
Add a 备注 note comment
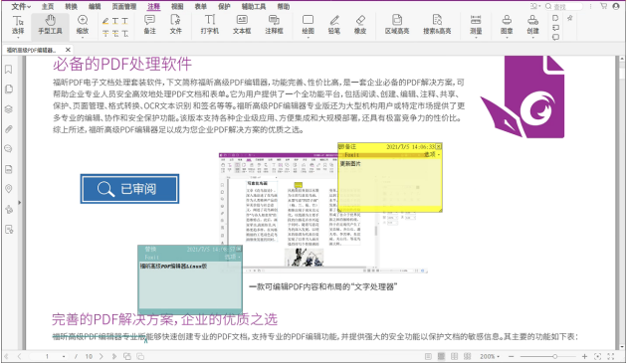point(149,25)
